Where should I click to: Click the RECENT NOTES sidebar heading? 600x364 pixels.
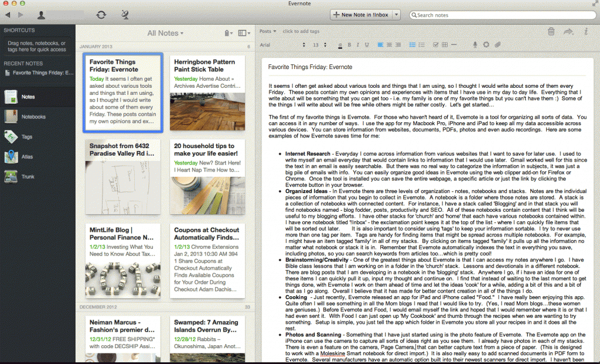click(23, 63)
